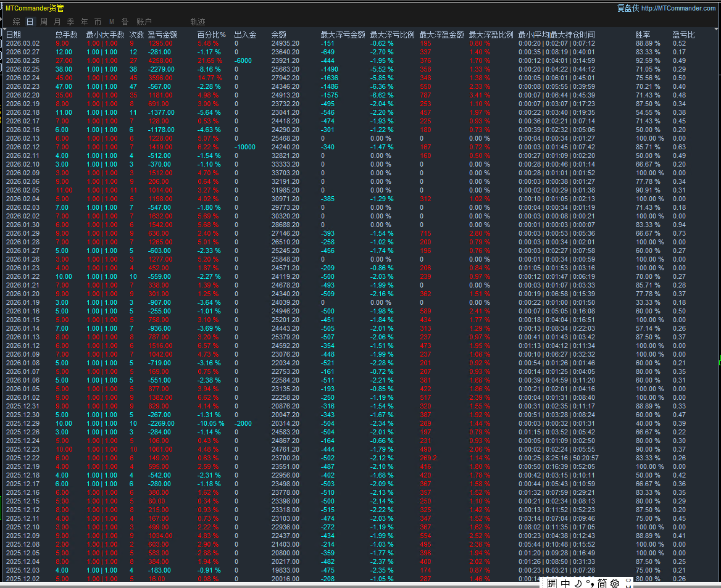Click the 出入金 column header
The image size is (721, 588).
[x=246, y=35]
